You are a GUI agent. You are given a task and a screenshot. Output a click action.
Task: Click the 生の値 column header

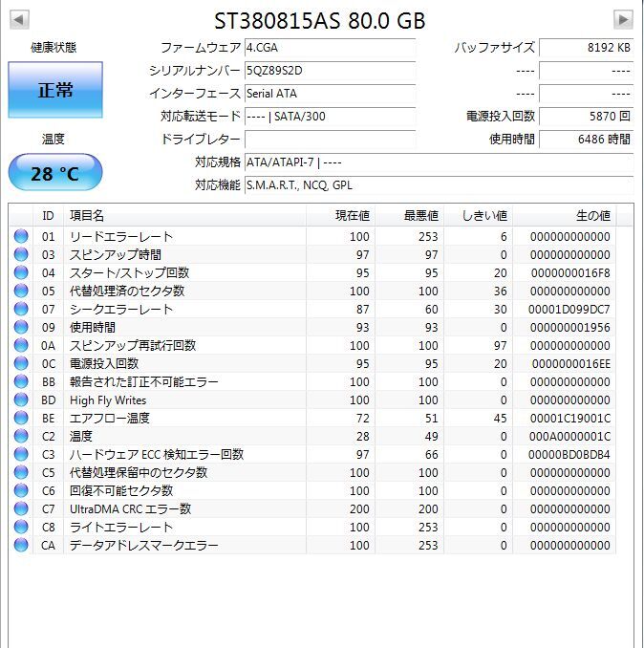(565, 215)
